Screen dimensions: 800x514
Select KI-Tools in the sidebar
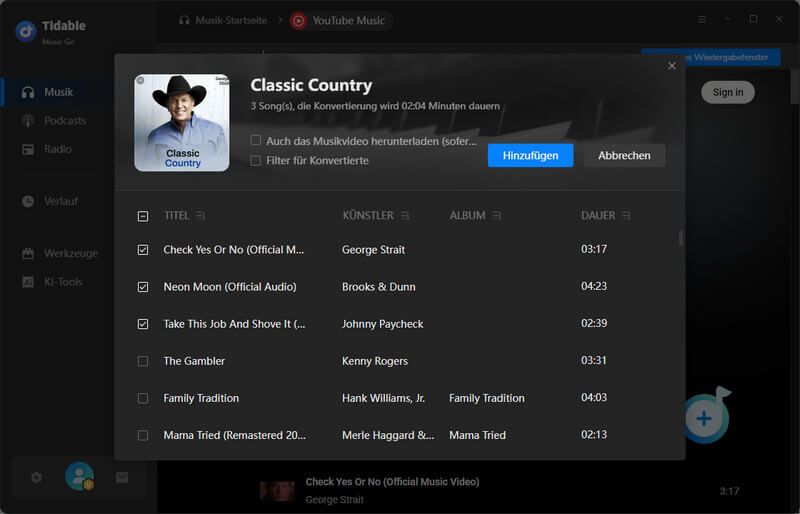point(63,282)
